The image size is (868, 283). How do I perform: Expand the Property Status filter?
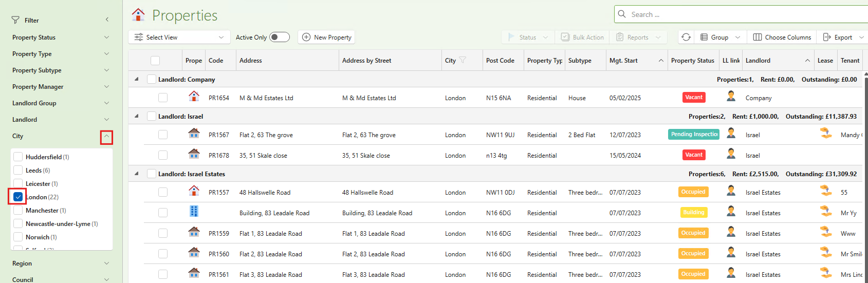pos(106,37)
